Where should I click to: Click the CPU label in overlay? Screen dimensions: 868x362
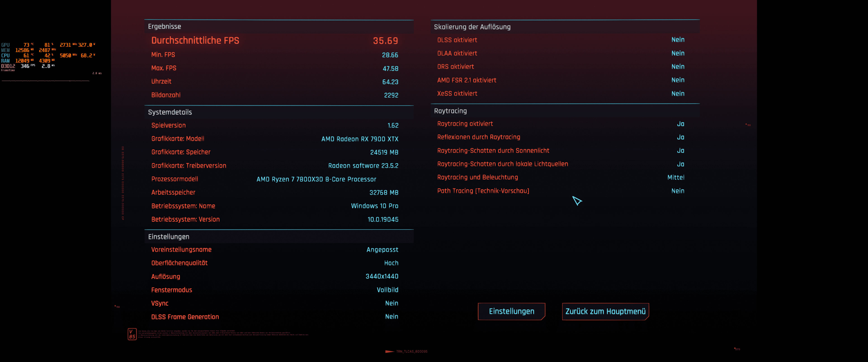tap(5, 55)
